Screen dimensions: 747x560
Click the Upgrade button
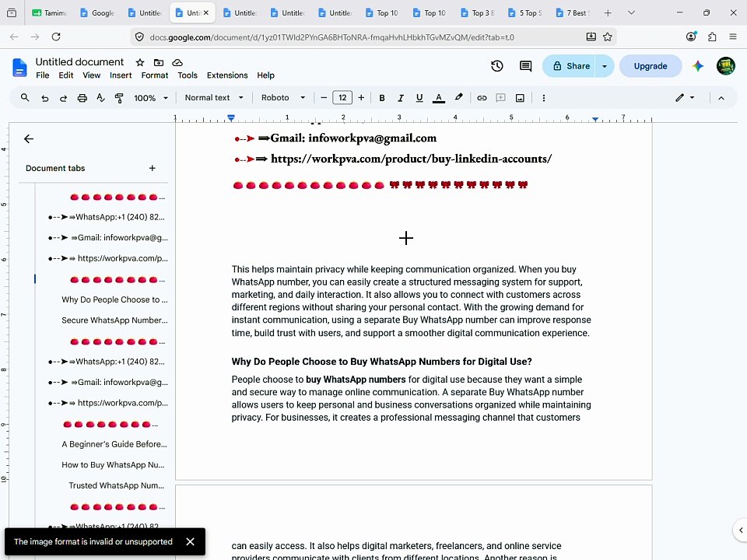[x=651, y=66]
